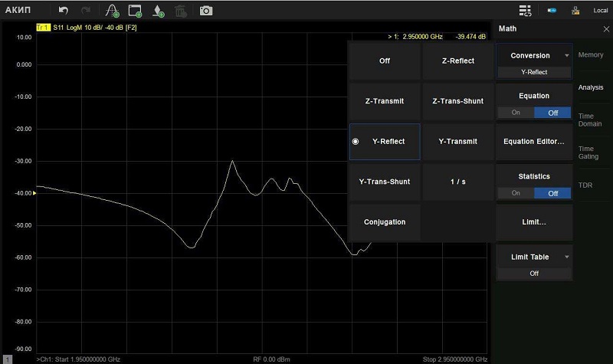Turn Statistics On
613x364 pixels.
[x=516, y=193]
